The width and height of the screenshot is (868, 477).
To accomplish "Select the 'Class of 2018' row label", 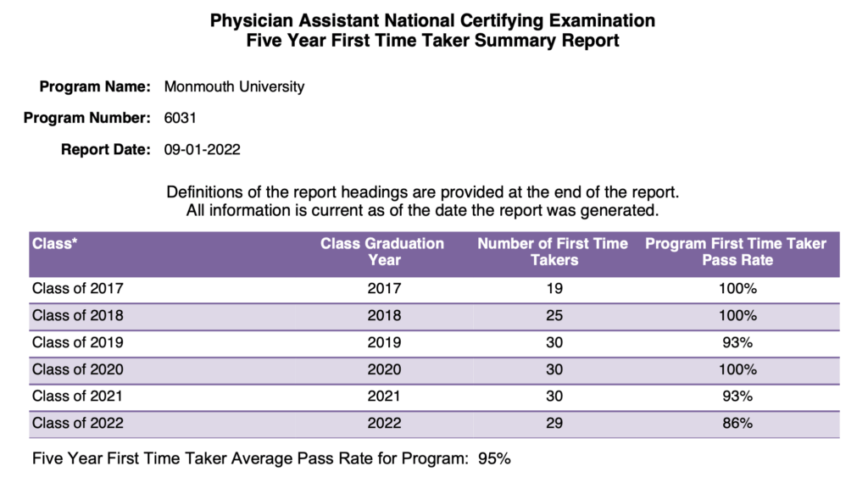I will (78, 315).
